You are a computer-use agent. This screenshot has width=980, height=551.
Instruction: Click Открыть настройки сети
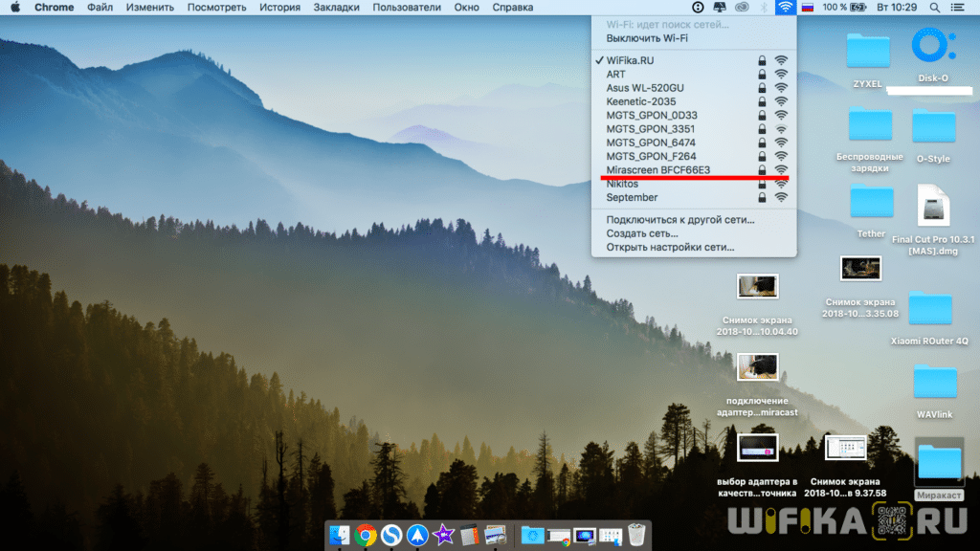tap(670, 247)
